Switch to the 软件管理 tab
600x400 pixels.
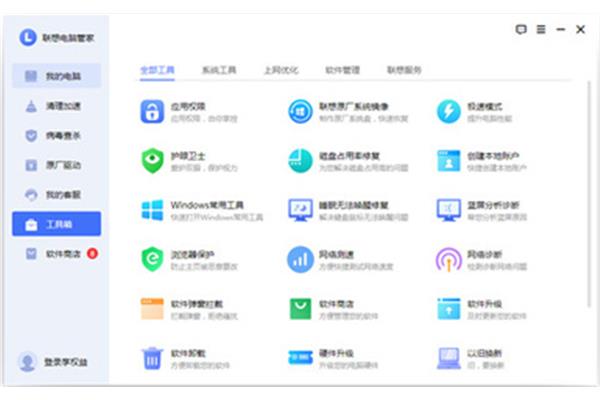342,70
